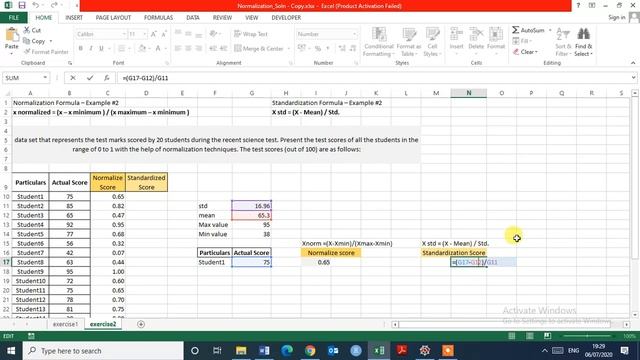Viewport: 640px width, 360px height.
Task: Click Sign in link
Action: coord(616,17)
